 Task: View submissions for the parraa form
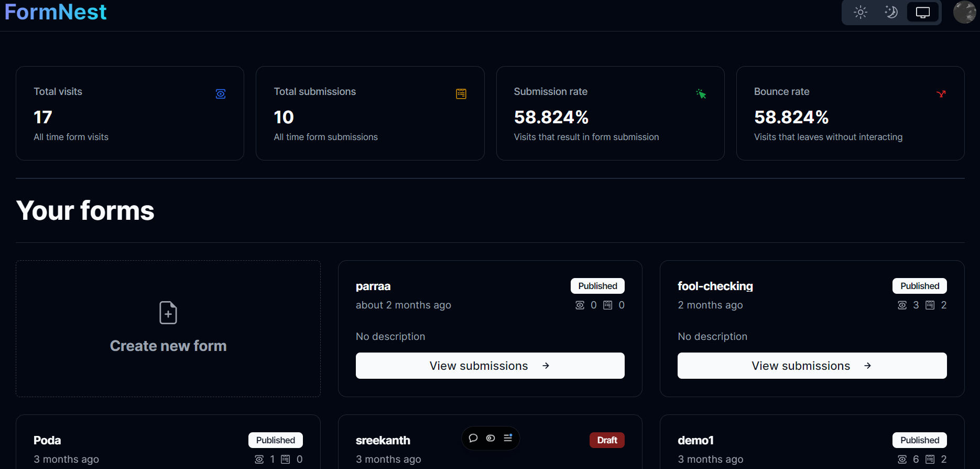[490, 366]
